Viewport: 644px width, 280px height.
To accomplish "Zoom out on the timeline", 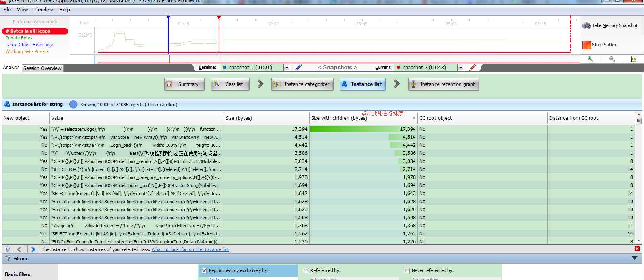I will point(612,59).
